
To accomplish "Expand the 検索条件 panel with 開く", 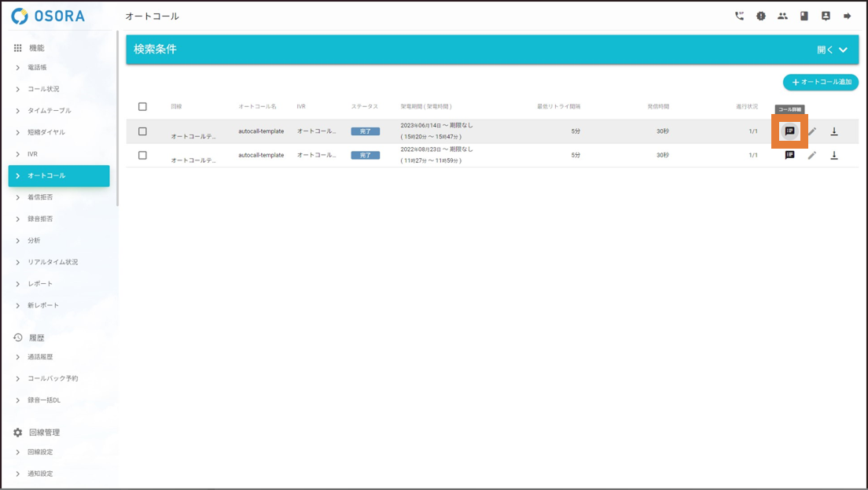I will point(832,50).
